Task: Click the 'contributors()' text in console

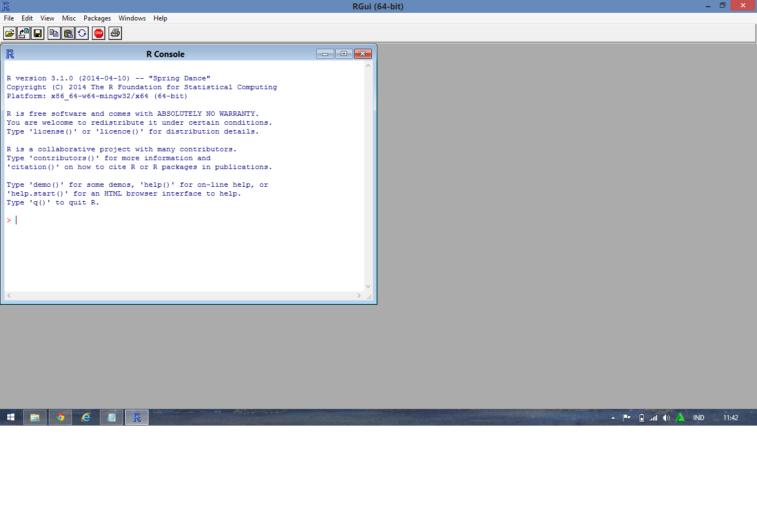Action: pyautogui.click(x=64, y=158)
